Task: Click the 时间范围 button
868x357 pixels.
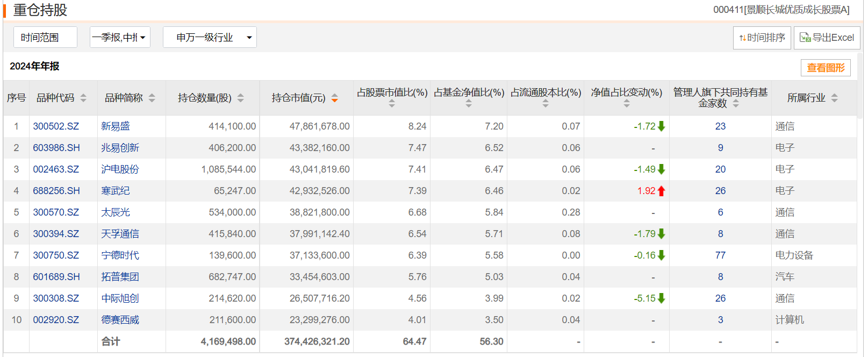Action: click(x=45, y=37)
